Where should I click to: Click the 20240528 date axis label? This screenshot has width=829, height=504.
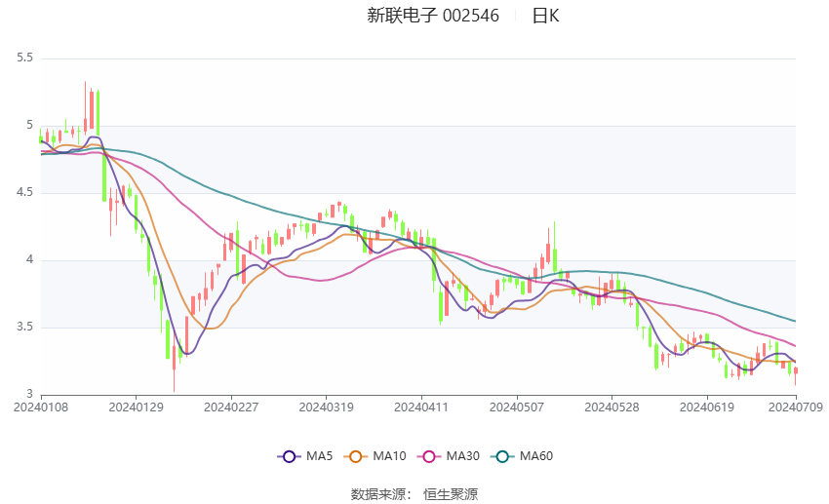coord(612,407)
